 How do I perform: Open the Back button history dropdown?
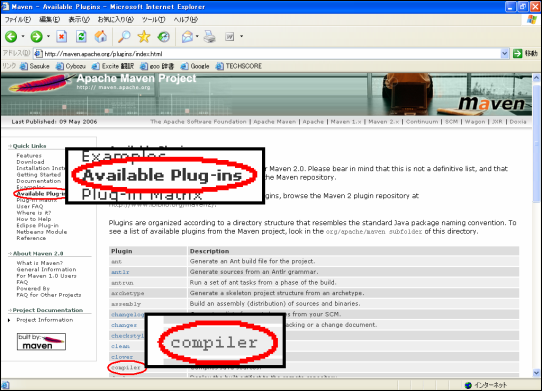tap(23, 36)
